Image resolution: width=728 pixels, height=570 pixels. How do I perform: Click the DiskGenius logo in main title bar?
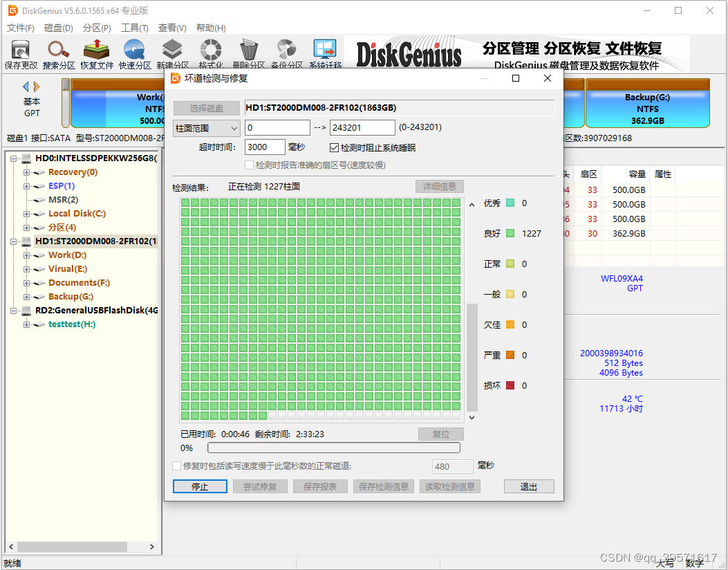pyautogui.click(x=13, y=10)
